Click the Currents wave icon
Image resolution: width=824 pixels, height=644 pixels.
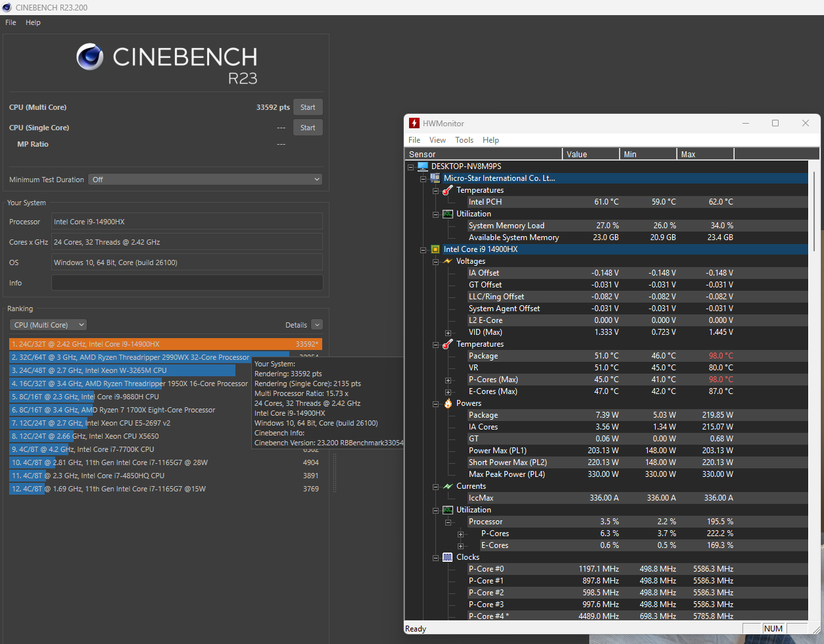[x=448, y=486]
